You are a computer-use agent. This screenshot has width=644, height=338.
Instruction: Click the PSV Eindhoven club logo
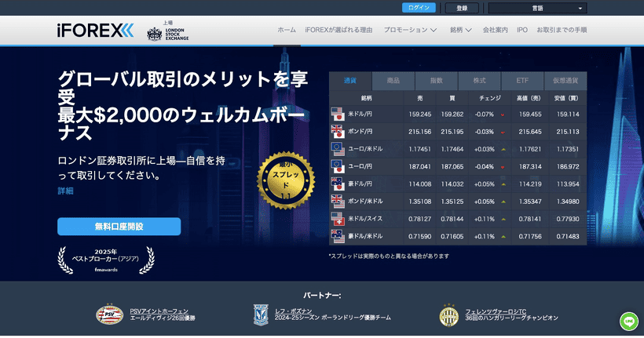(x=109, y=314)
